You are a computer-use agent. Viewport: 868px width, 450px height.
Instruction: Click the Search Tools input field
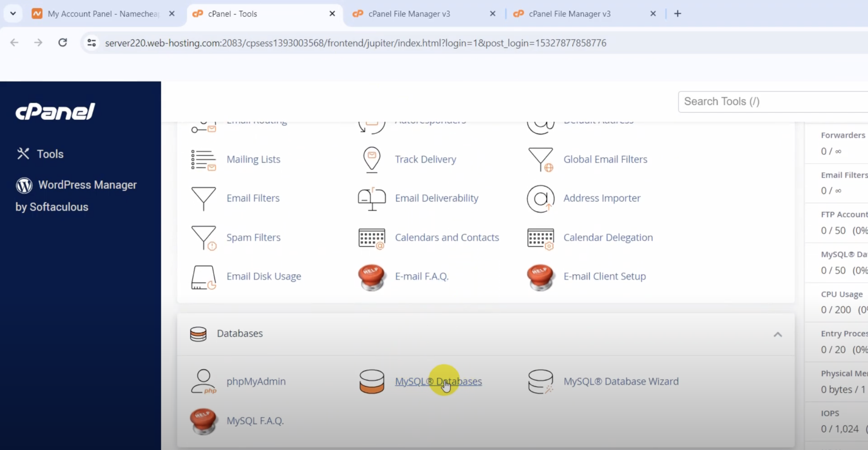point(773,102)
